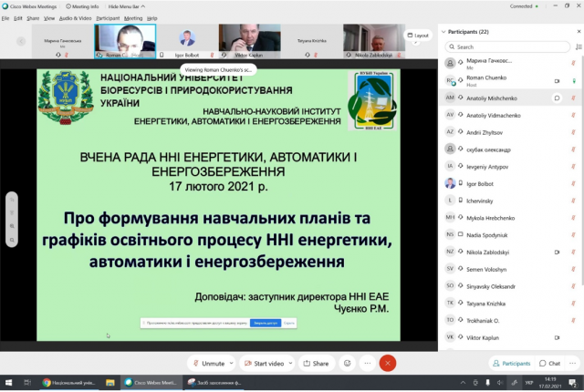Click the camera icon in Viktor Kaplun's row
The width and height of the screenshot is (584, 392).
pos(557,337)
